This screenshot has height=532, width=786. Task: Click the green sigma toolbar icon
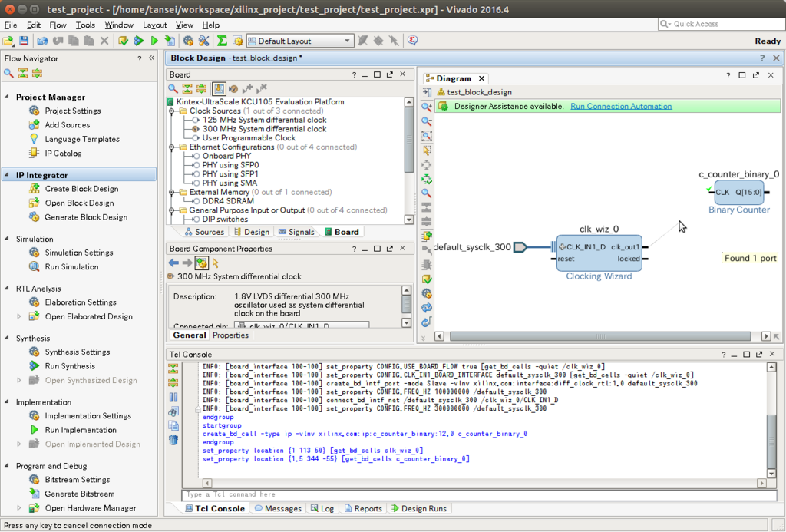point(222,41)
